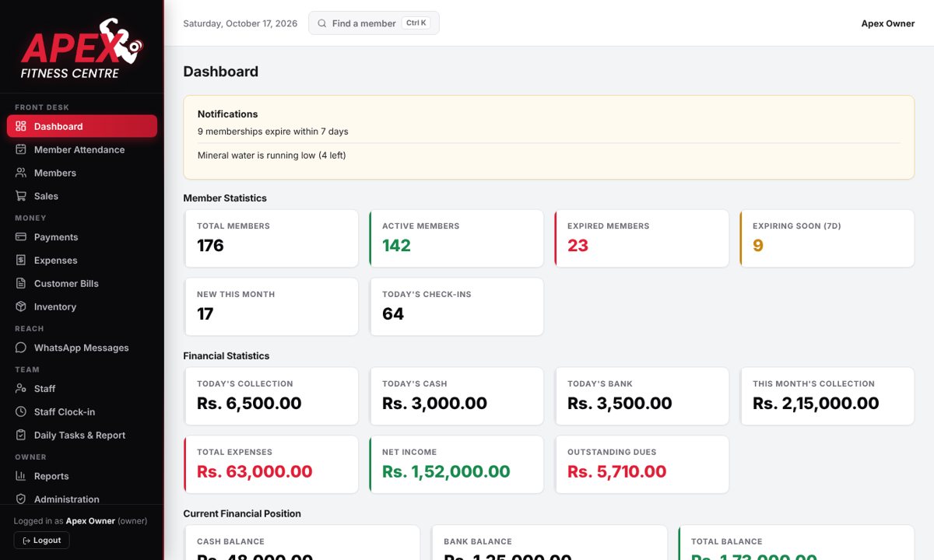Image resolution: width=934 pixels, height=560 pixels.
Task: Click the Staff user-cog icon
Action: (21, 388)
